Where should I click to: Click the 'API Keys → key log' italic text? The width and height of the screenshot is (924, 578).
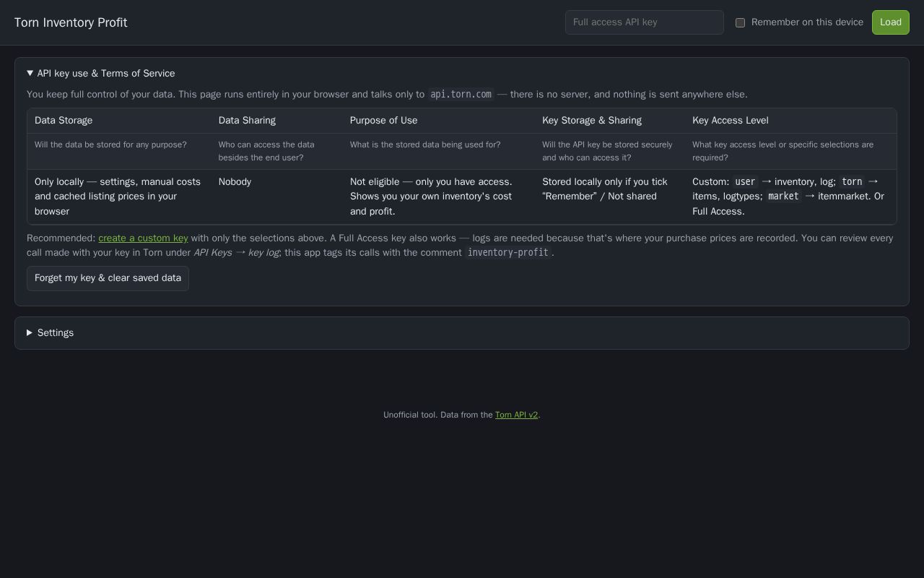236,253
